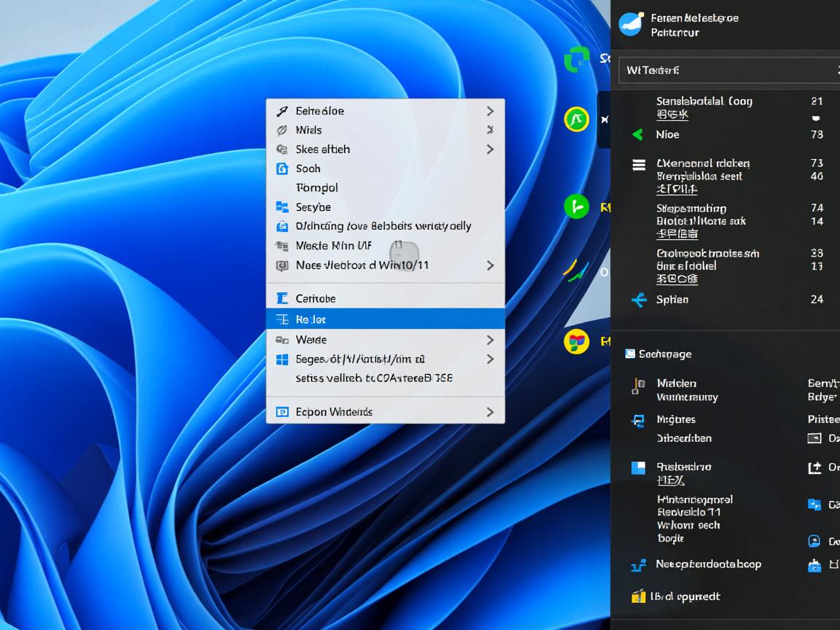Open the Skes eltieh submenu chevron
This screenshot has width=840, height=630.
[490, 149]
